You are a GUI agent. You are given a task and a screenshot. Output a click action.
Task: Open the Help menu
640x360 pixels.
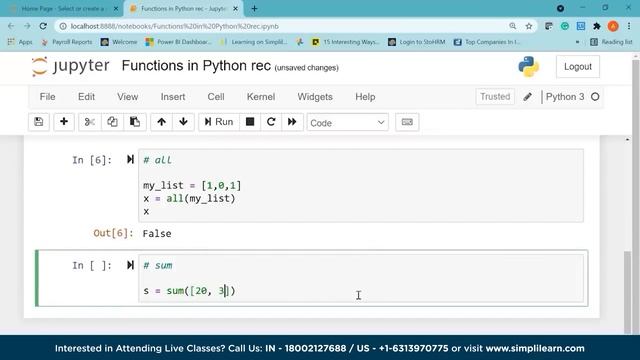click(365, 97)
